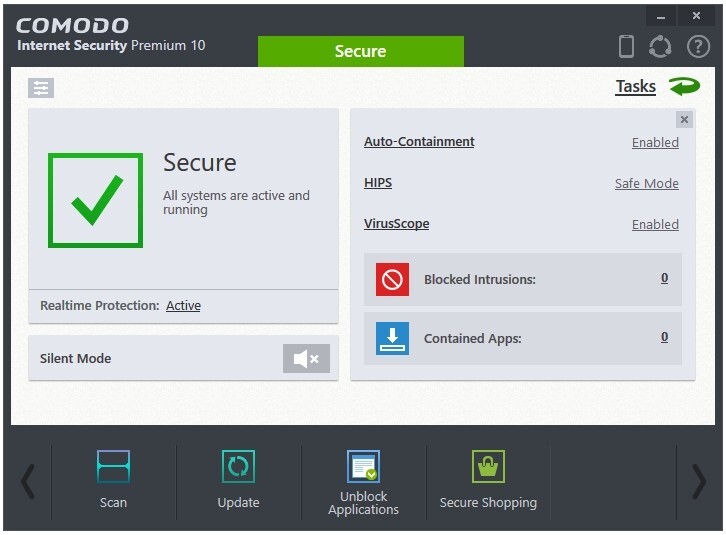This screenshot has height=535, width=726.
Task: Open the Tasks link
Action: (x=635, y=86)
